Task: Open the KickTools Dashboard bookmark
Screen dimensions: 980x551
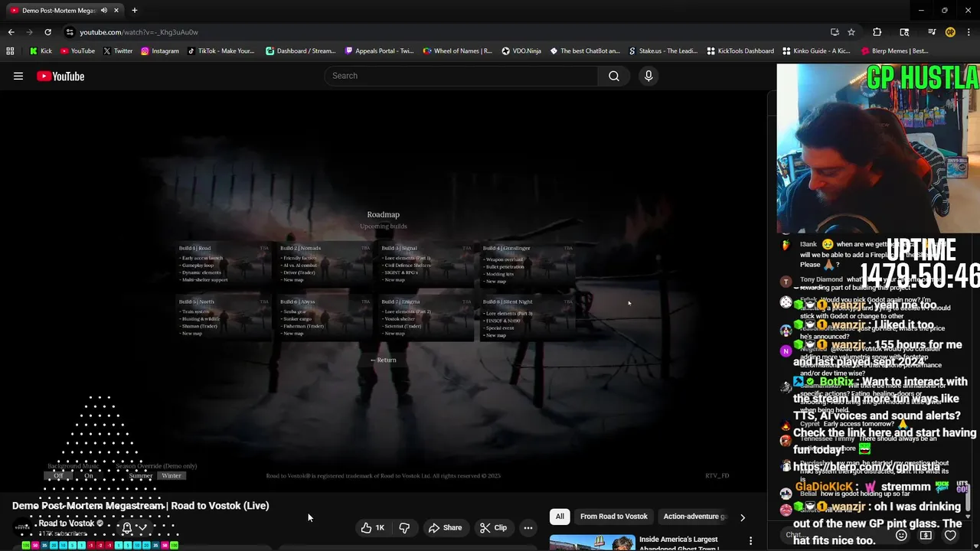Action: (740, 51)
